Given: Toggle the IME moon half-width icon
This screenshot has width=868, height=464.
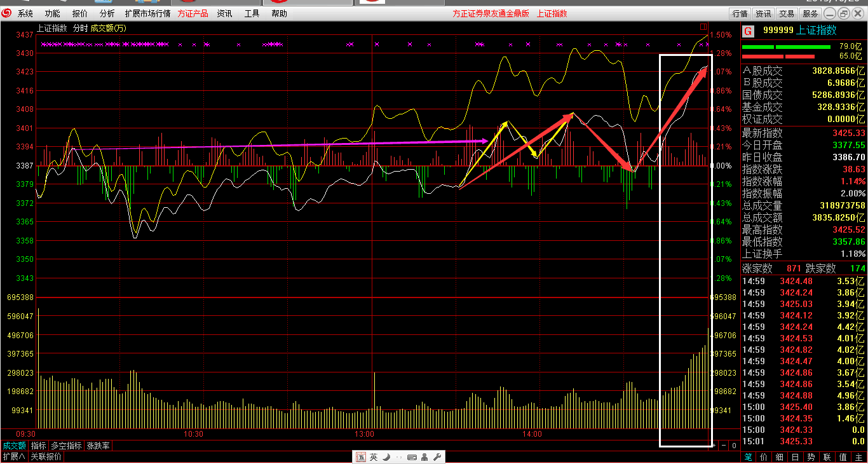Looking at the screenshot, I should (386, 457).
